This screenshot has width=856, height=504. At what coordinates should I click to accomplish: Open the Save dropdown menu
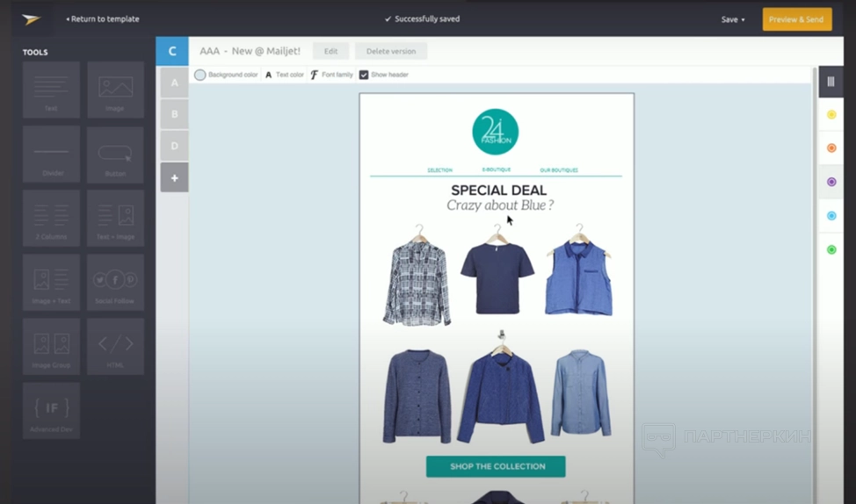tap(732, 19)
